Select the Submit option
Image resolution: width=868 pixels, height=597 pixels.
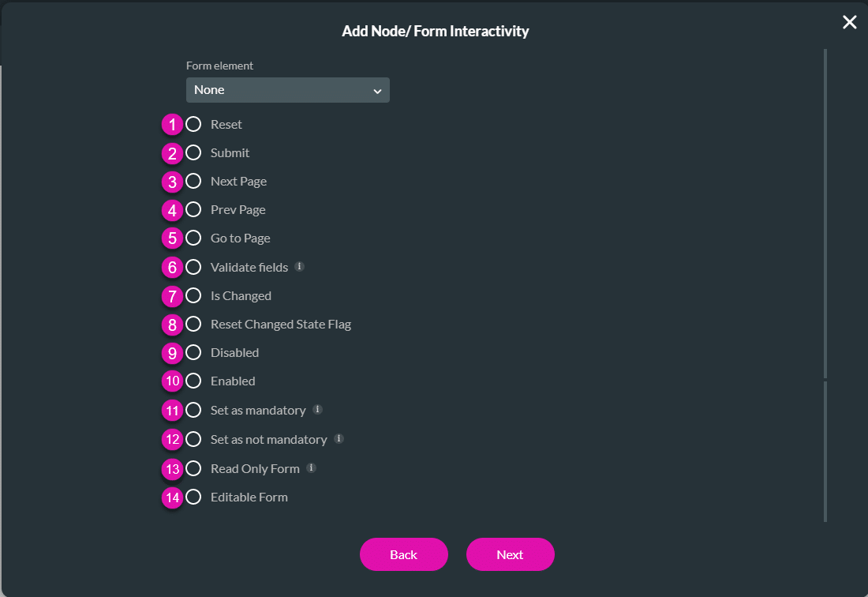(192, 152)
